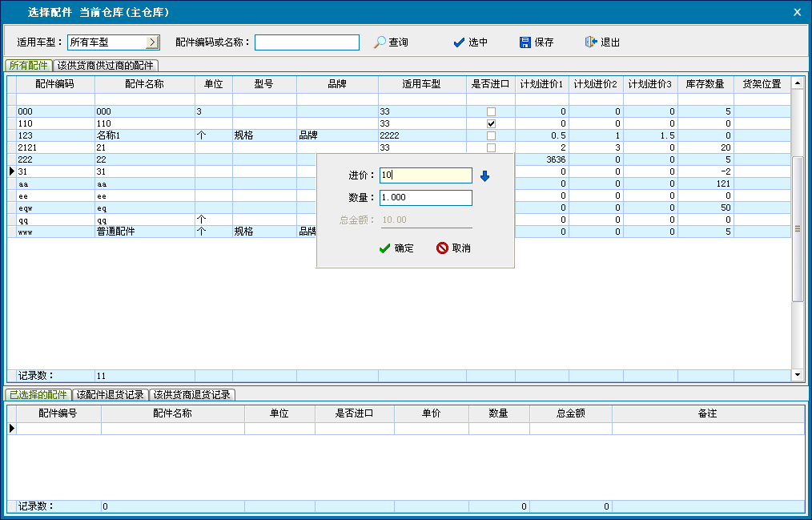Open the 适用车型 dropdown list
The width and height of the screenshot is (812, 520).
tap(153, 42)
